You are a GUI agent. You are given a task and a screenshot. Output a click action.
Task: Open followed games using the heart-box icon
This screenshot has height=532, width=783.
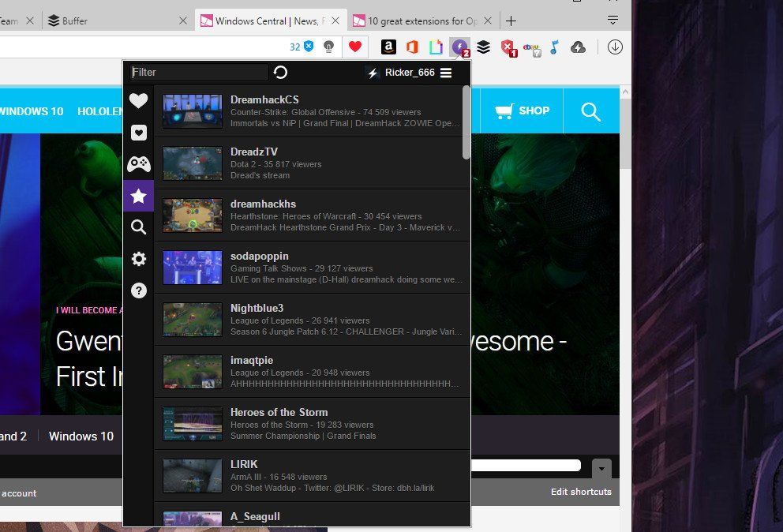pyautogui.click(x=138, y=132)
